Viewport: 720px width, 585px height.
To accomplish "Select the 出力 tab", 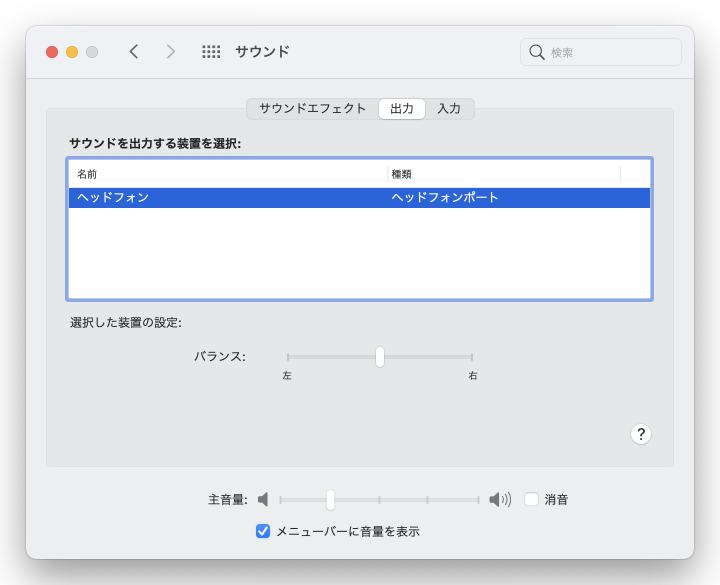I will [402, 109].
